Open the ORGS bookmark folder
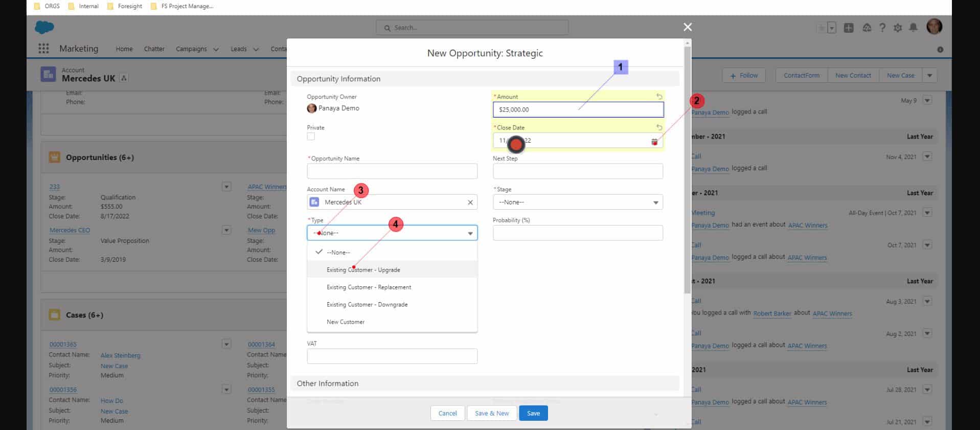980x430 pixels. (x=47, y=6)
